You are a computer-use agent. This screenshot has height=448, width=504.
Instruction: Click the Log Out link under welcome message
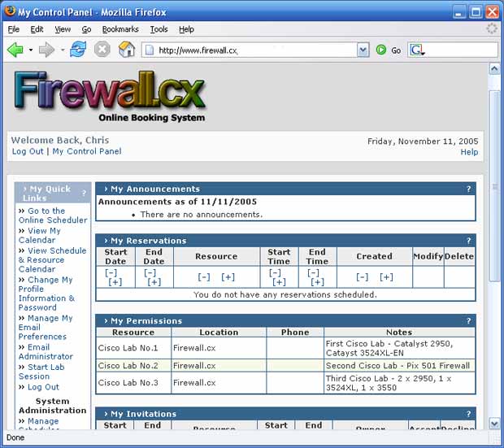pos(28,151)
